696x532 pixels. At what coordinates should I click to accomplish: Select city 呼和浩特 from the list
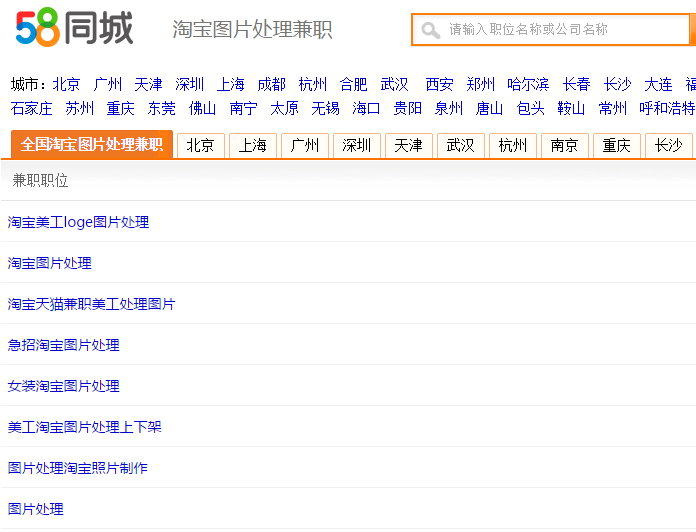(667, 108)
